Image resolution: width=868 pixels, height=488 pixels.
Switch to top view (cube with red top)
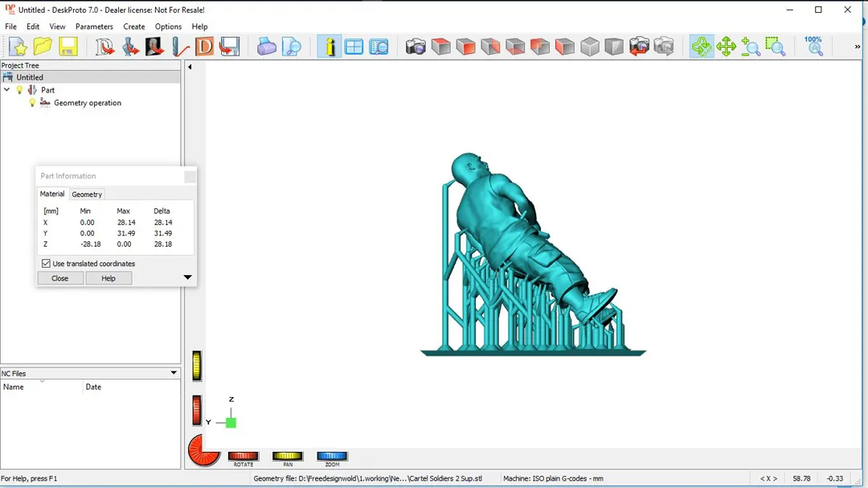441,47
